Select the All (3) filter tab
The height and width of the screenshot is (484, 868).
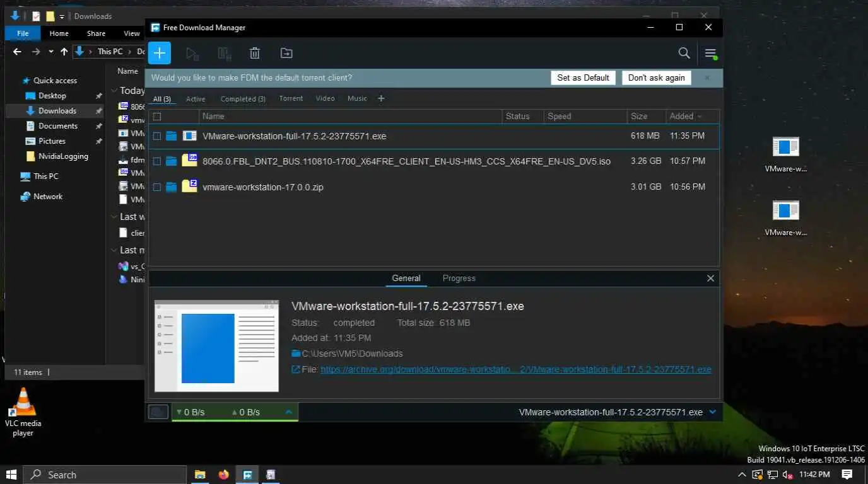coord(162,99)
